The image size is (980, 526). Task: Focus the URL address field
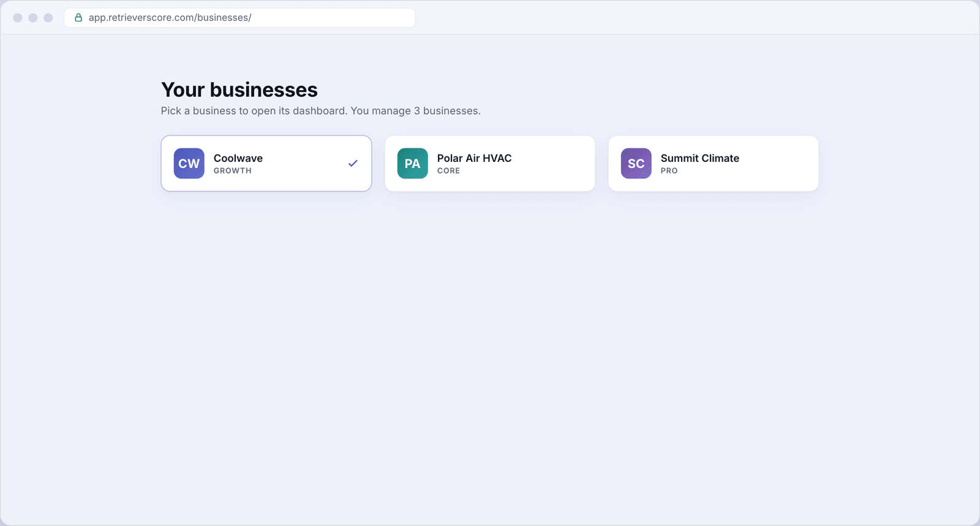pos(239,18)
